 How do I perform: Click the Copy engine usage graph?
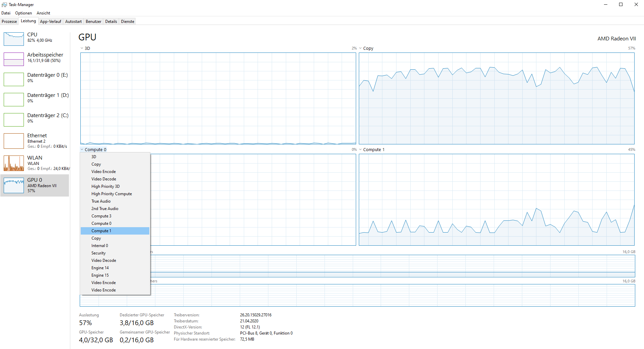(x=496, y=98)
